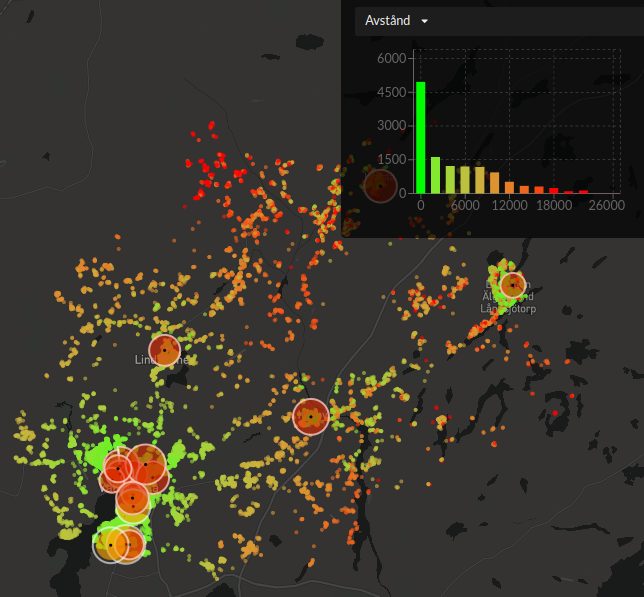Open the Avstånd dropdown menu
This screenshot has height=597, width=644.
[x=387, y=21]
